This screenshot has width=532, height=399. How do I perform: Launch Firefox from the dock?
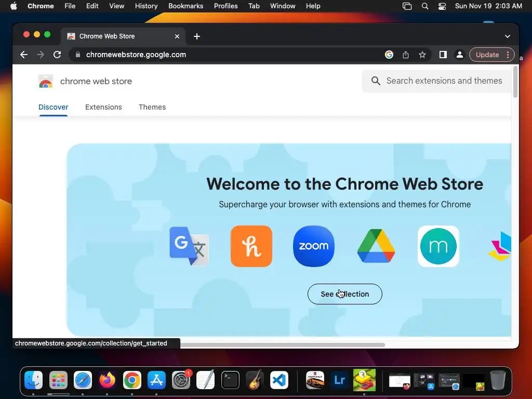tap(107, 380)
